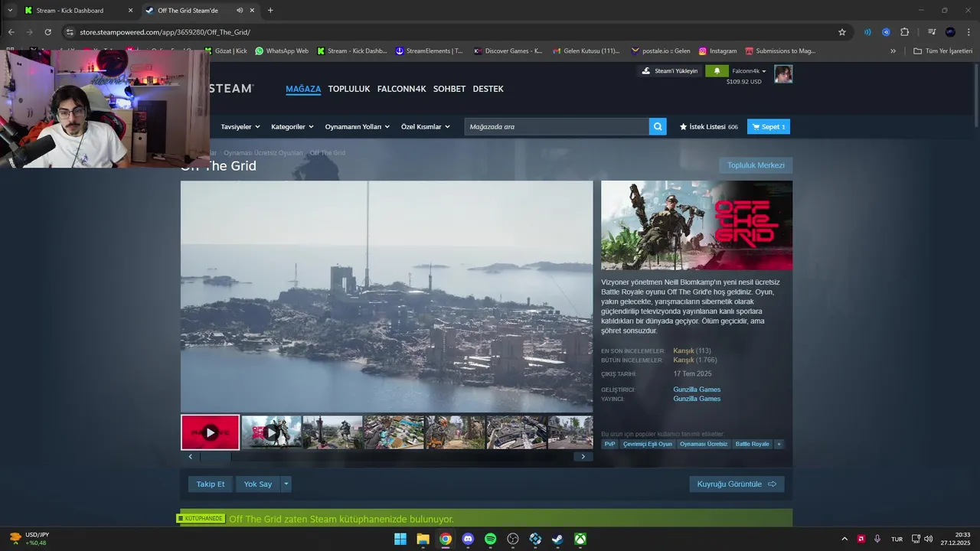Play the first trailer thumbnail

click(x=211, y=432)
